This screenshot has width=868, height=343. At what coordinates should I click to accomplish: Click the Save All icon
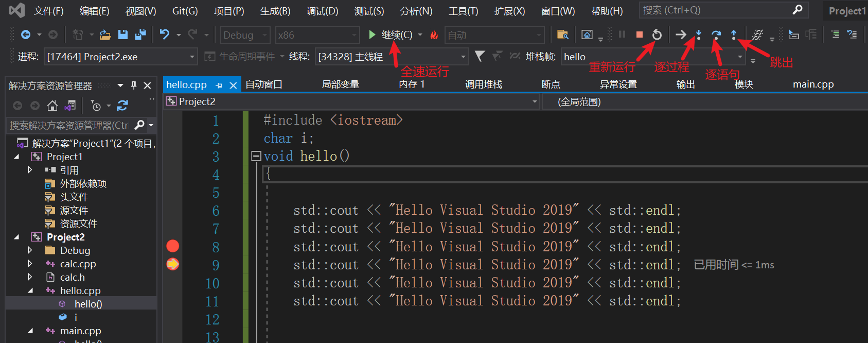pyautogui.click(x=140, y=35)
